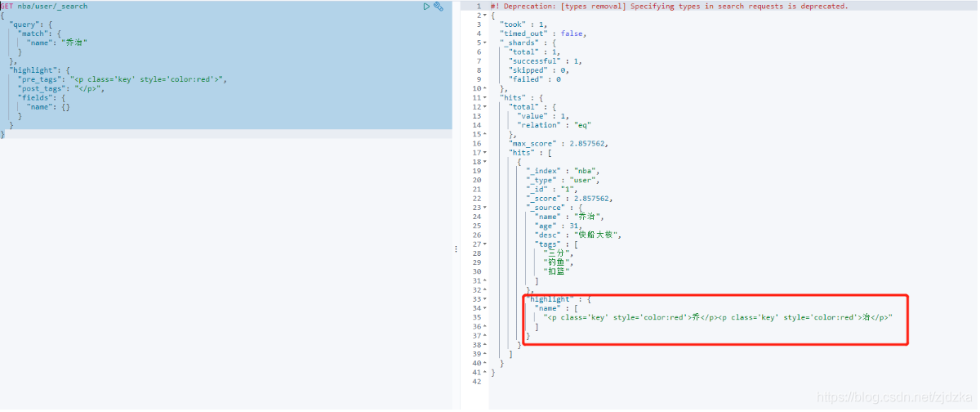
Task: Click the "failed" : 0 line
Action: click(x=535, y=79)
